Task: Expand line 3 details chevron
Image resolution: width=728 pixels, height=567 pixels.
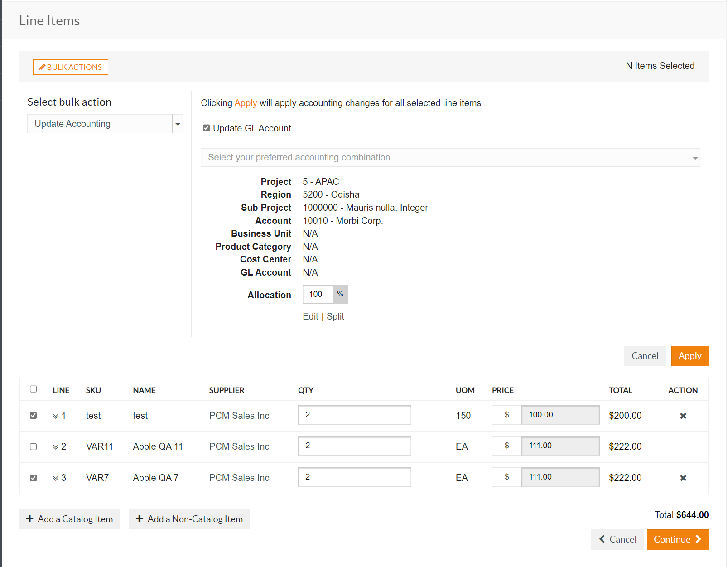Action: (x=56, y=478)
